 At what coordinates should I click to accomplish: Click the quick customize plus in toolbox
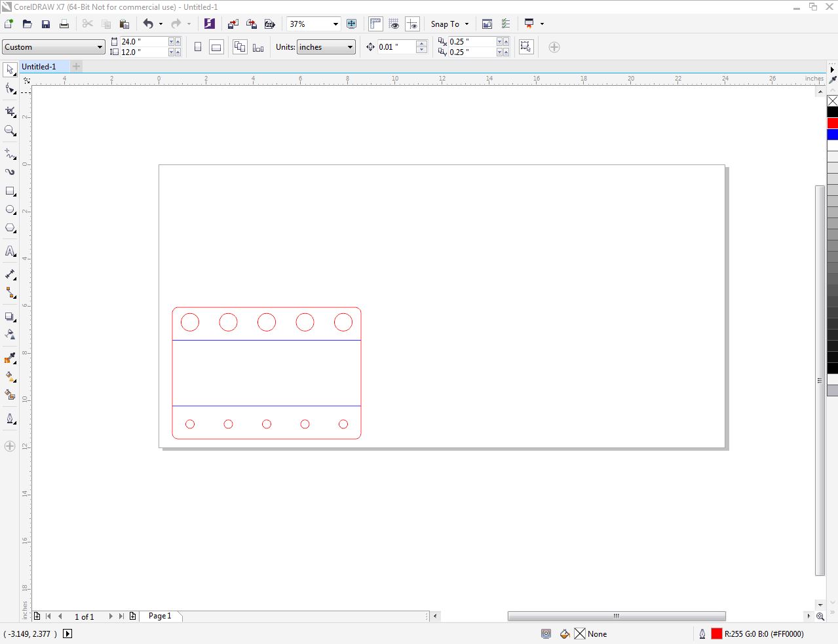10,446
